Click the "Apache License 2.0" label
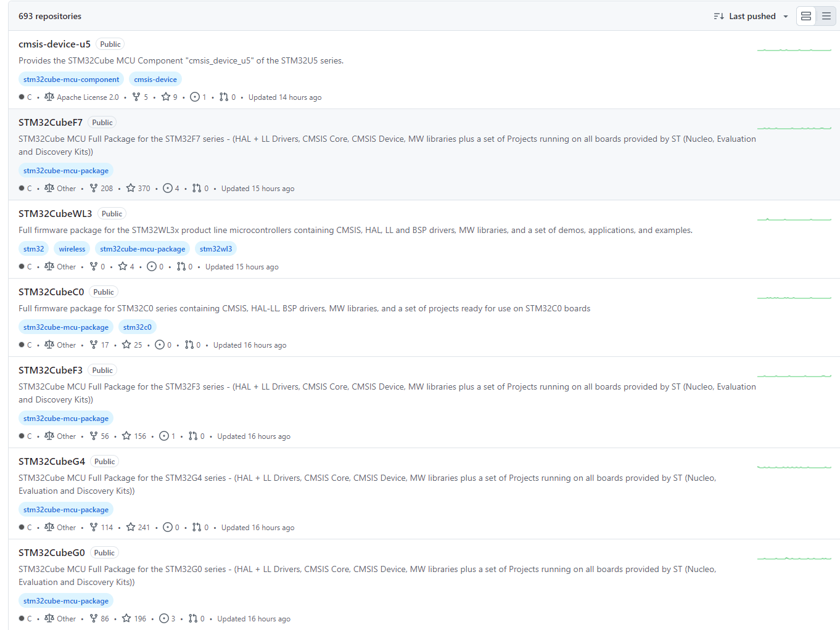 pos(88,97)
